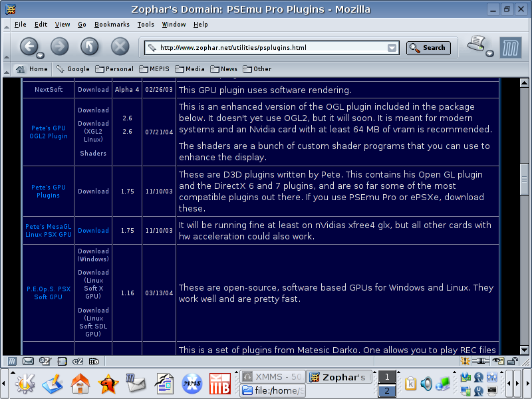Click the Mozilla throbber logo

click(509, 47)
